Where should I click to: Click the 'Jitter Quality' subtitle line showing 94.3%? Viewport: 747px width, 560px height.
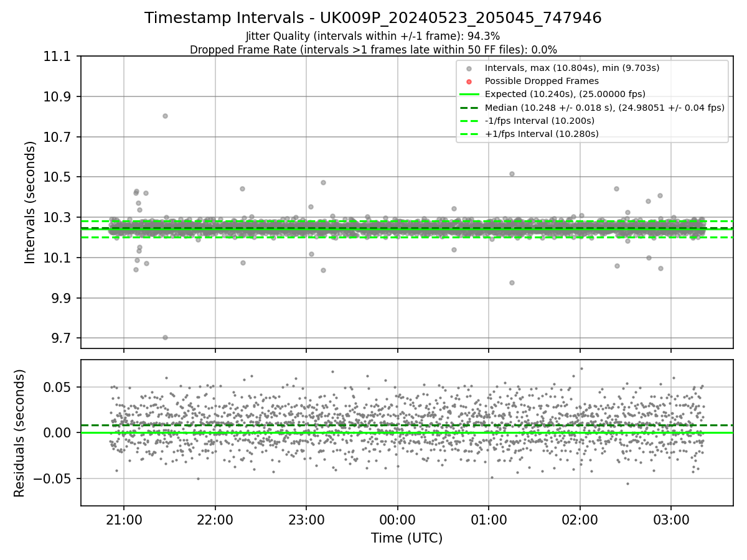(373, 37)
